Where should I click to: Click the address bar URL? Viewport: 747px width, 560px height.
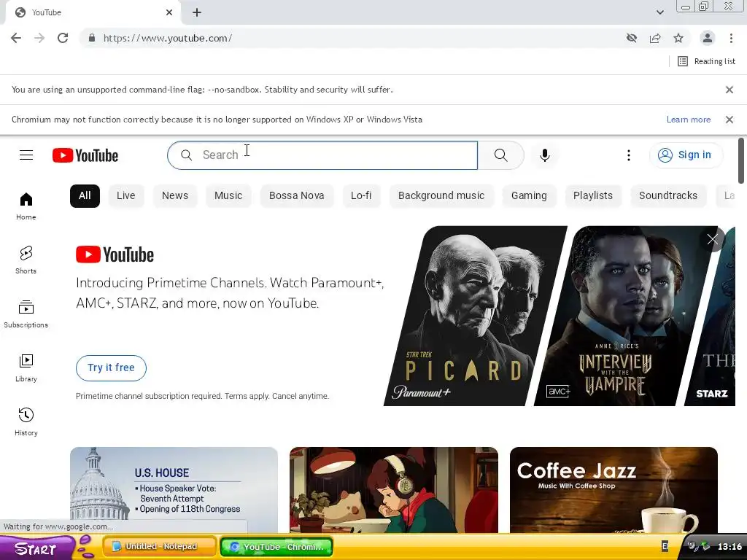pyautogui.click(x=167, y=38)
